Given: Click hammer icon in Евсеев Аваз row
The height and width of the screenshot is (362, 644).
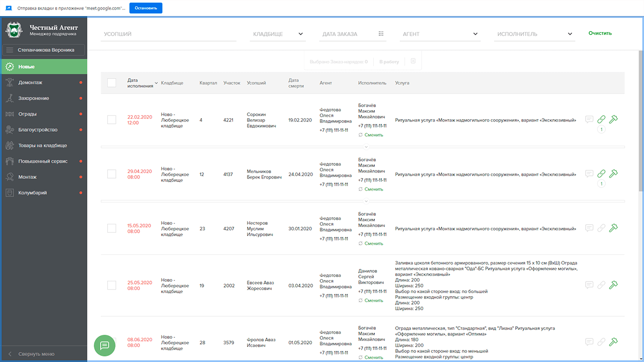Looking at the screenshot, I should pos(613,285).
